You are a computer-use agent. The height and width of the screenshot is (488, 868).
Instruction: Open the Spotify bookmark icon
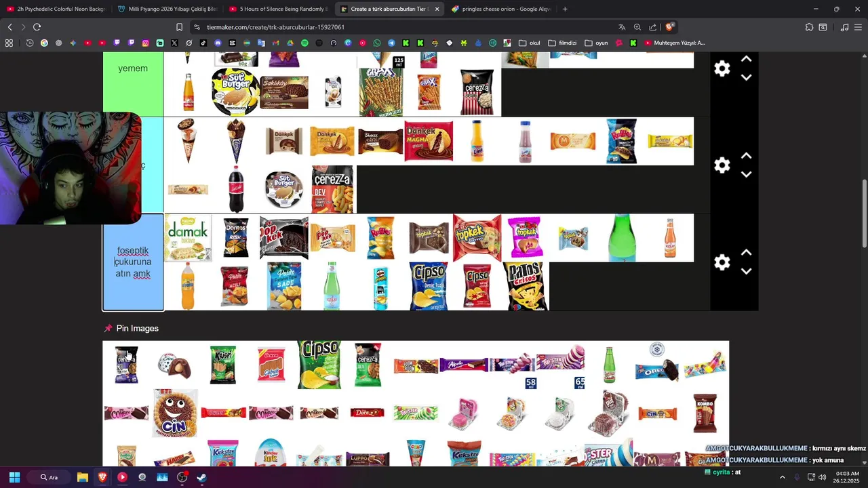click(304, 43)
